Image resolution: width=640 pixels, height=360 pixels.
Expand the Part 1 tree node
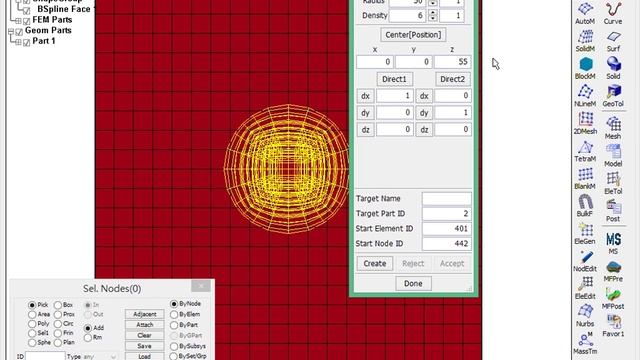click(18, 42)
